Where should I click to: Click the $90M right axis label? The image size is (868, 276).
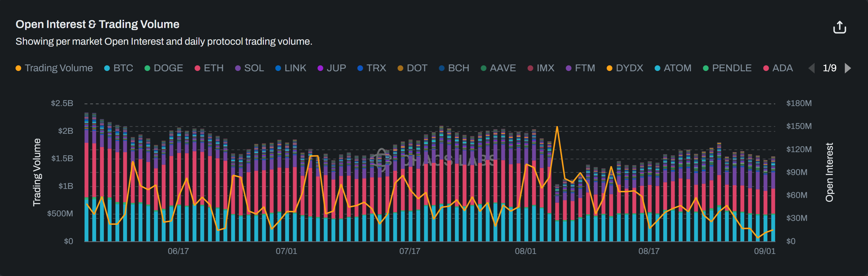click(797, 172)
